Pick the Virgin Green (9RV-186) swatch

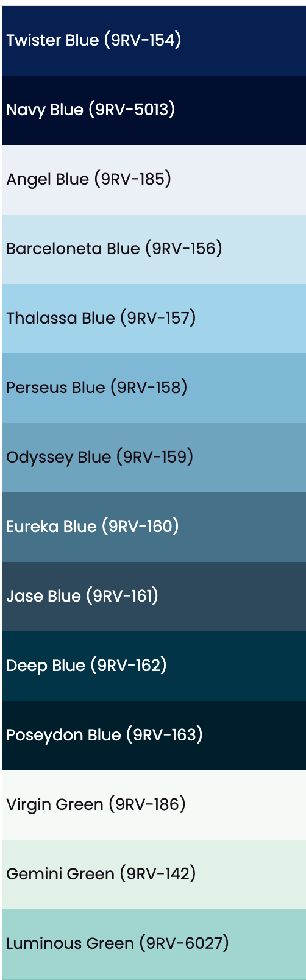pyautogui.click(x=154, y=805)
